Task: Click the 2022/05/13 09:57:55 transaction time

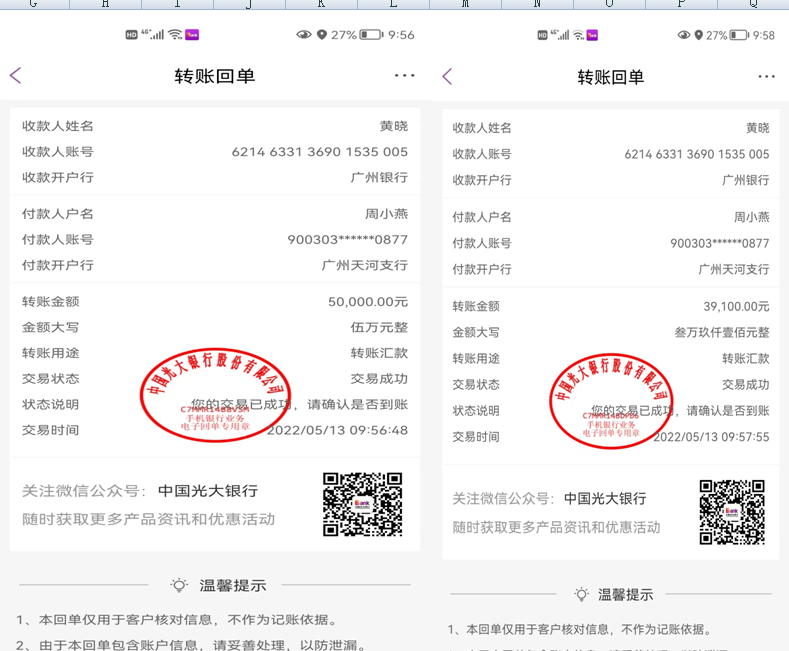Action: (x=711, y=437)
